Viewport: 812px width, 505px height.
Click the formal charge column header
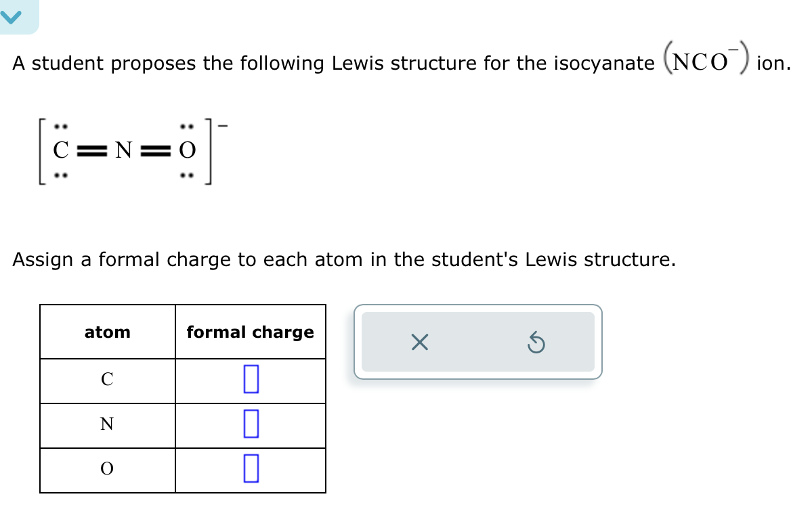251,332
